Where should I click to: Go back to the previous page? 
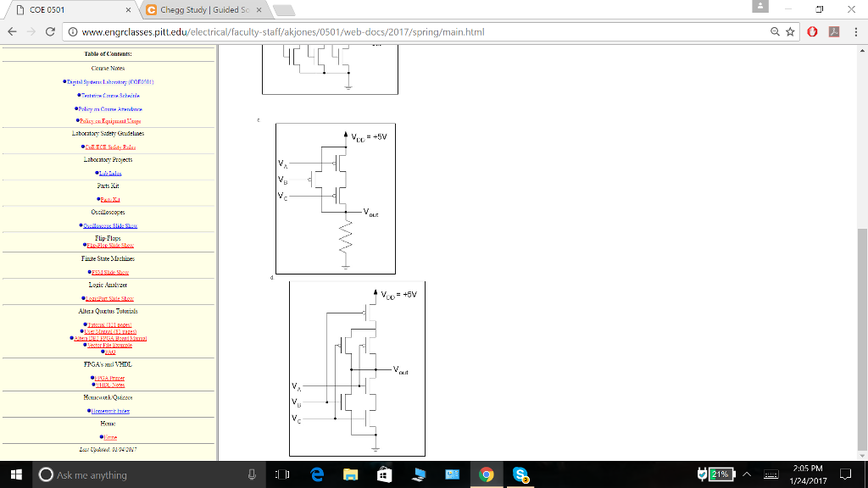click(x=12, y=32)
